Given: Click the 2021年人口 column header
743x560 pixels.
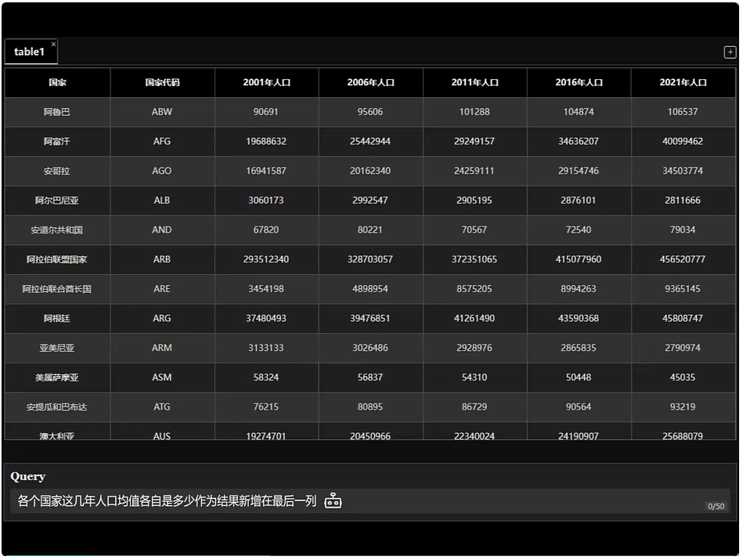Looking at the screenshot, I should pos(683,82).
